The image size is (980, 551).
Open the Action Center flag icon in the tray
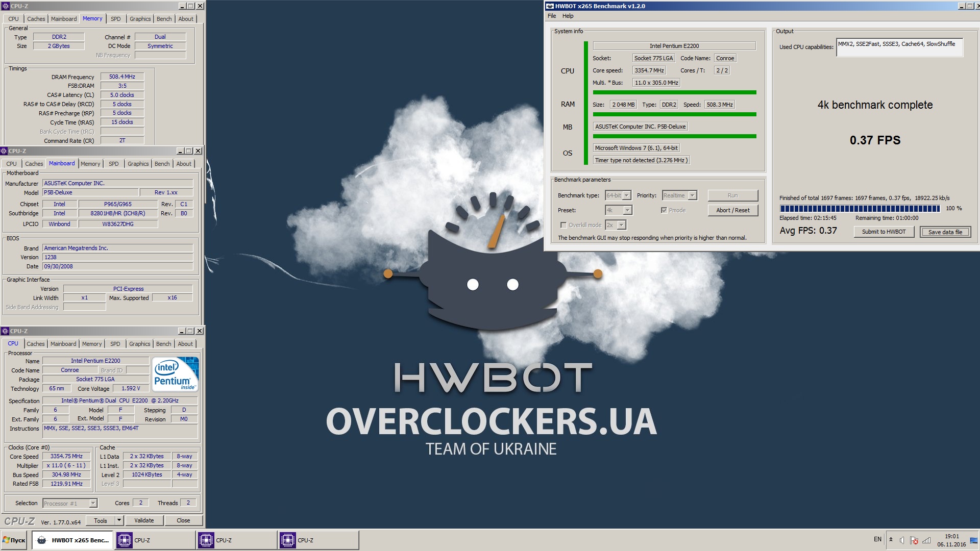tap(914, 540)
